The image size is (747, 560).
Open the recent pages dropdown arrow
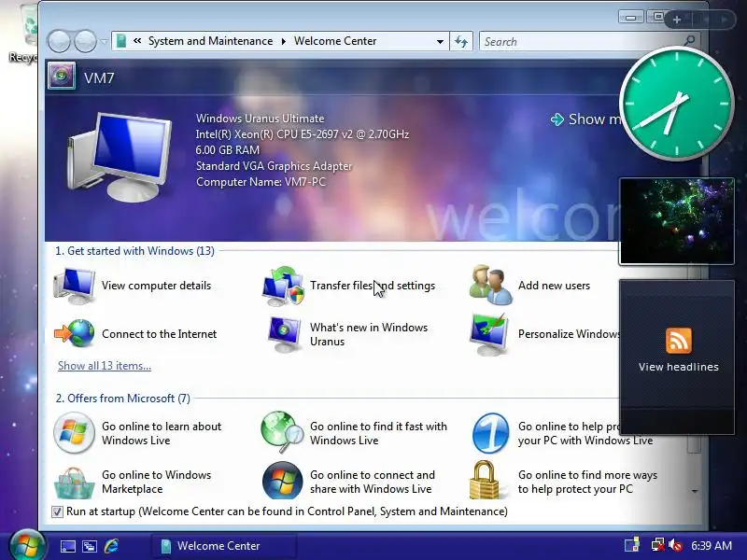coord(104,42)
